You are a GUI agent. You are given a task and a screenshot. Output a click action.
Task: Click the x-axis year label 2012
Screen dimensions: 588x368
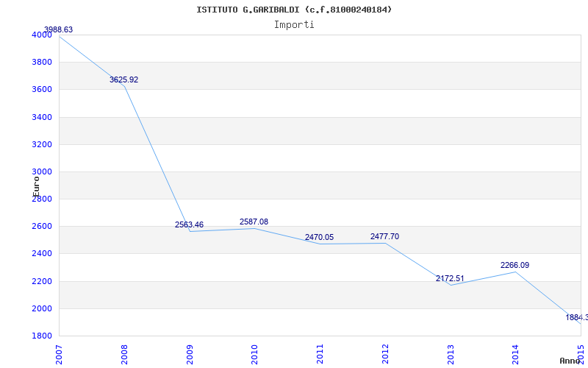click(385, 355)
